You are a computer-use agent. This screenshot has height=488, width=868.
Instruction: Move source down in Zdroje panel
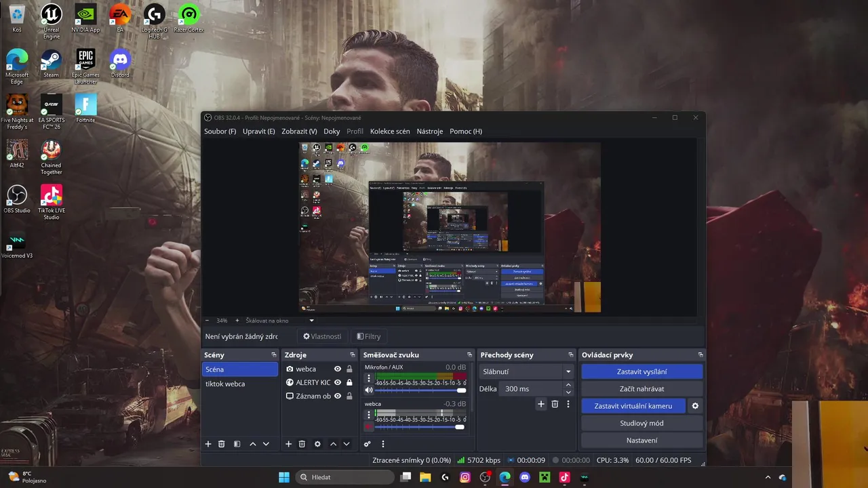(347, 444)
